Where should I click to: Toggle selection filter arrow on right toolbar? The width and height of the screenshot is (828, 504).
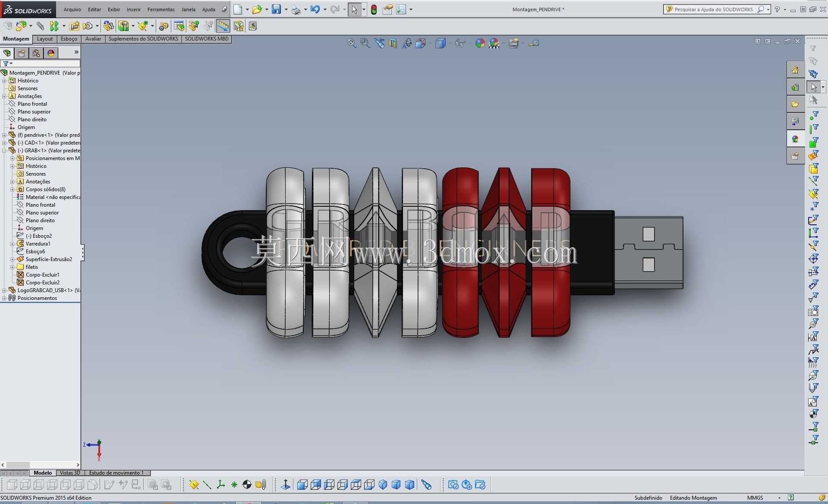pos(814,87)
